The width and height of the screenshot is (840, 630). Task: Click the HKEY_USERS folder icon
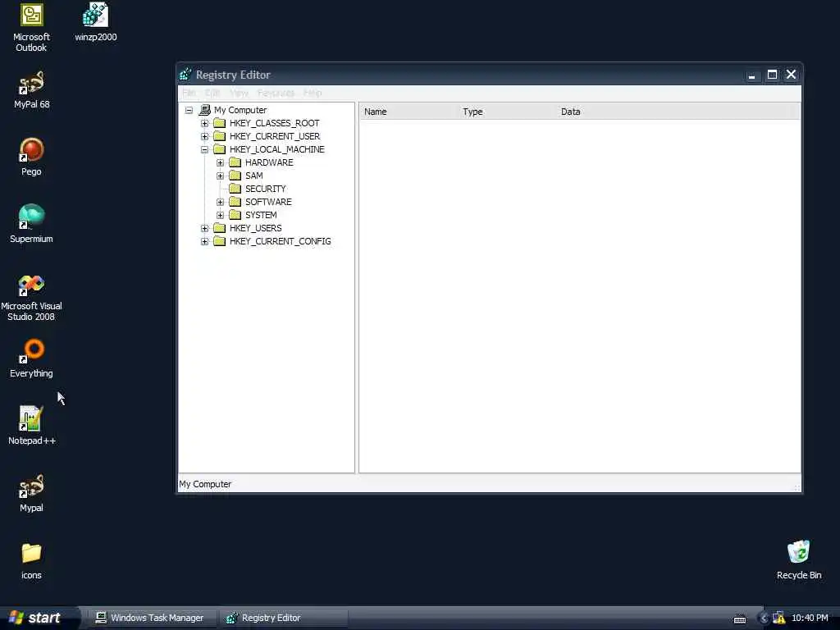tap(220, 228)
